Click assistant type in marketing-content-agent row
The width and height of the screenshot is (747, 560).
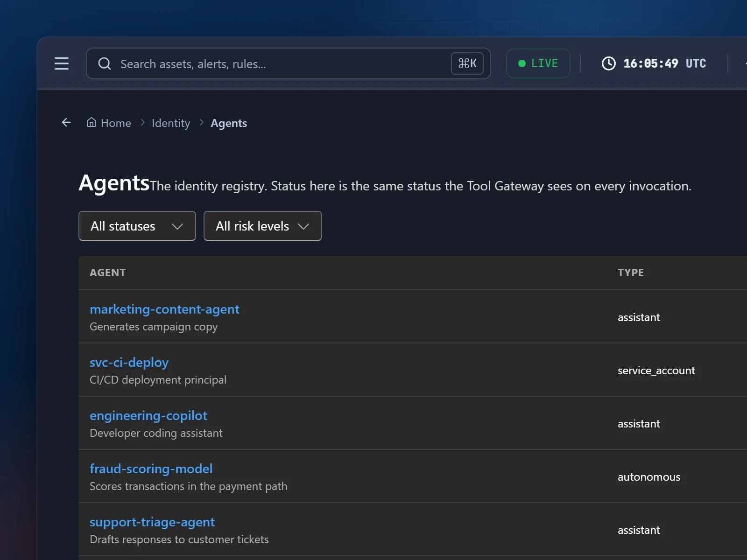pyautogui.click(x=639, y=317)
